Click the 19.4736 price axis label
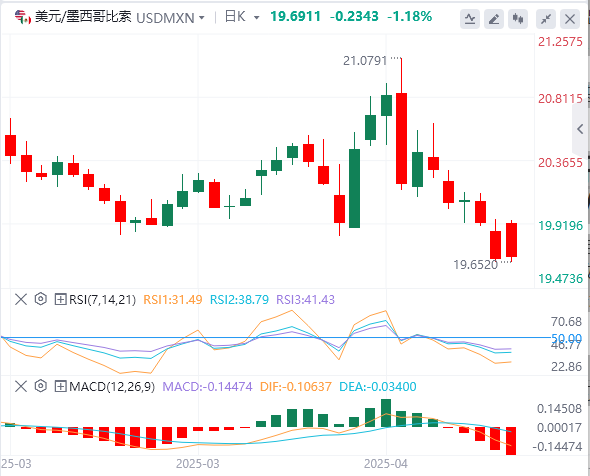Screen dimensions: 590x476 [x=560, y=279]
